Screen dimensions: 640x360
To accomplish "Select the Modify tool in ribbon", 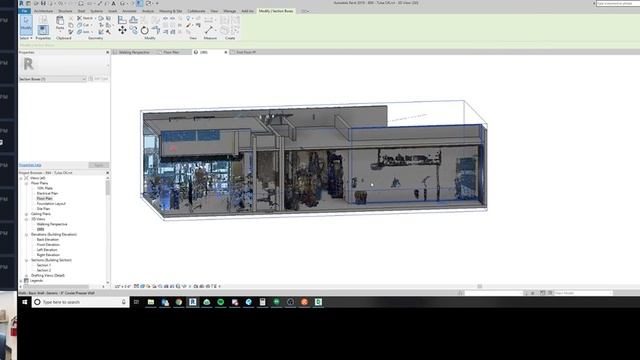I will click(x=26, y=25).
